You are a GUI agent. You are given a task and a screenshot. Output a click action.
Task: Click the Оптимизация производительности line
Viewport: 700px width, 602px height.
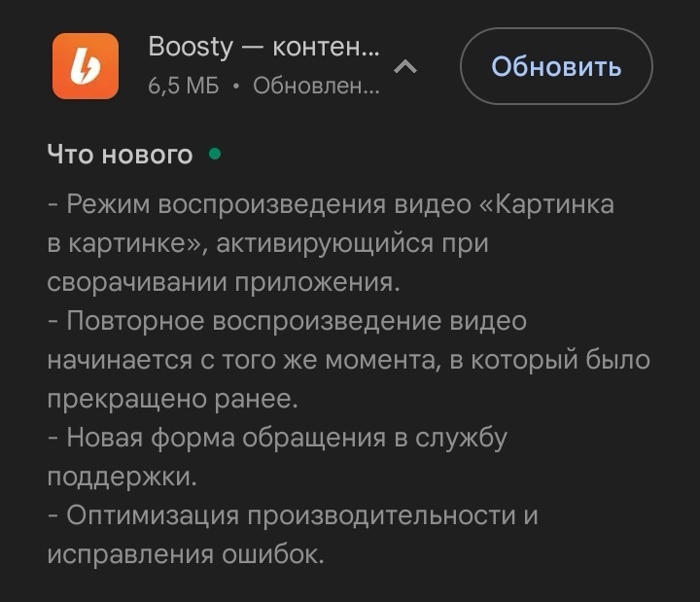click(x=293, y=515)
